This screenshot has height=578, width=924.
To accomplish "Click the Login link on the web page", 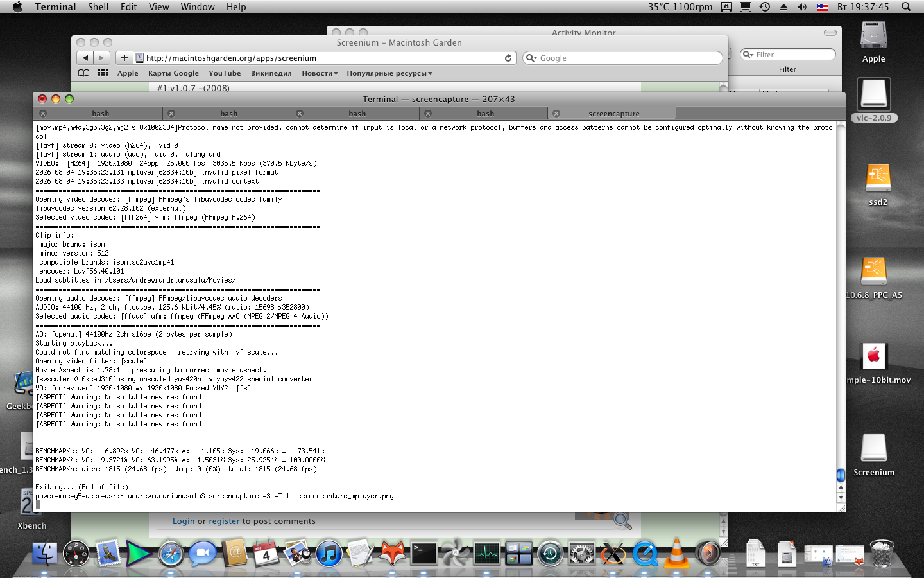I will [x=184, y=521].
